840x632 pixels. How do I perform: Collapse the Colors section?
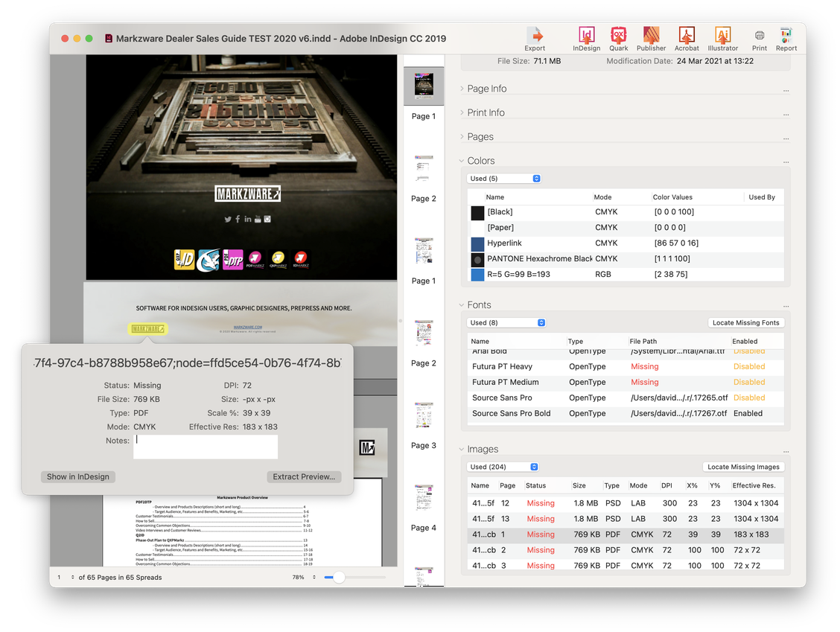[462, 161]
